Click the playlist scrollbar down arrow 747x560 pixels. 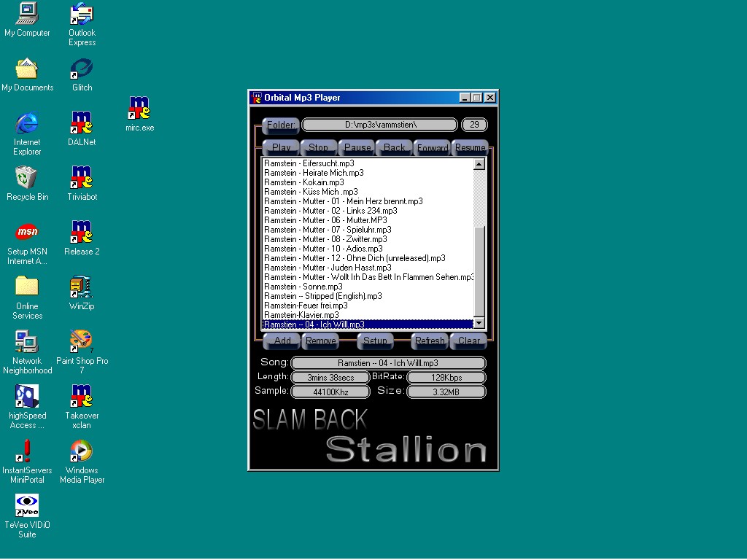pyautogui.click(x=479, y=323)
